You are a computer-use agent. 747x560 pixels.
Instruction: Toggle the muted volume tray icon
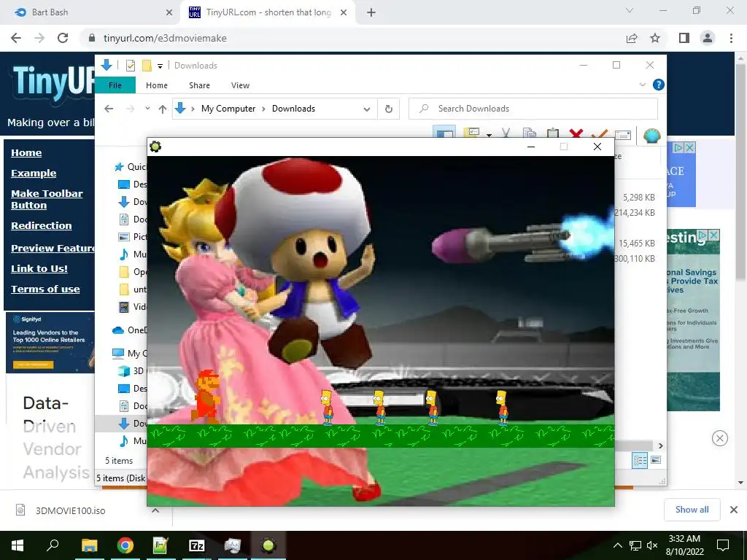point(652,545)
